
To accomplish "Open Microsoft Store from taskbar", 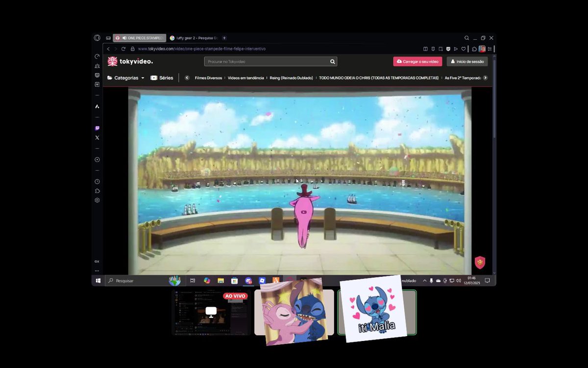I will point(235,281).
